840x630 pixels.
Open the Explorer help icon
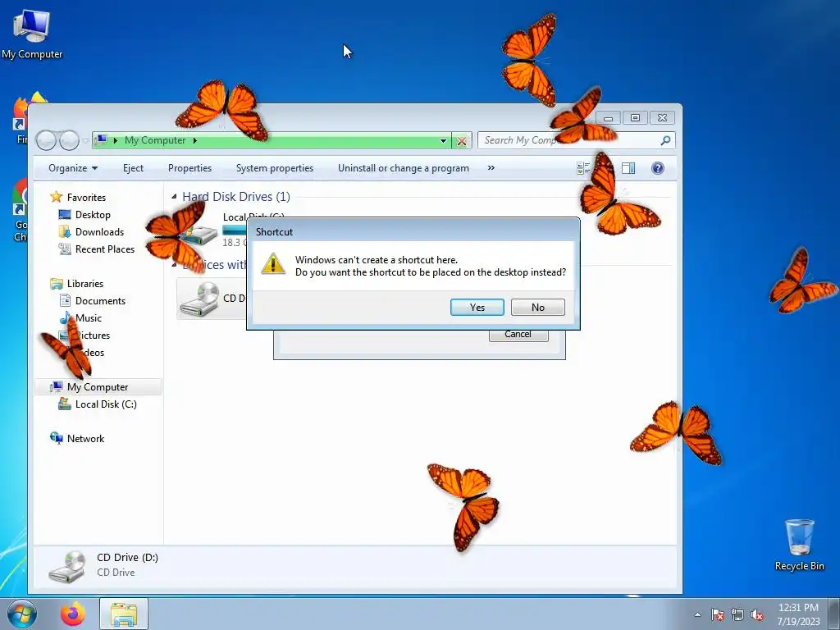tap(657, 168)
